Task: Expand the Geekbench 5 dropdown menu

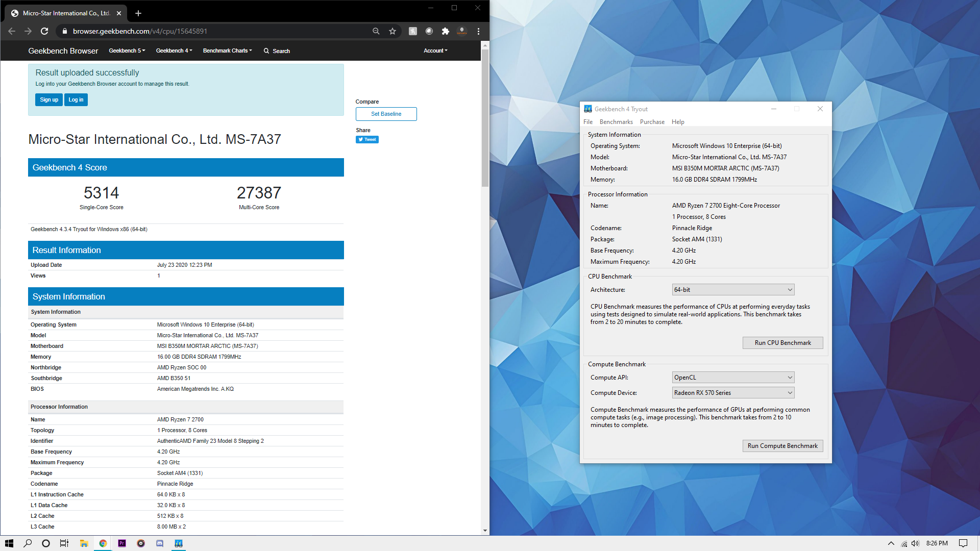Action: pyautogui.click(x=127, y=51)
